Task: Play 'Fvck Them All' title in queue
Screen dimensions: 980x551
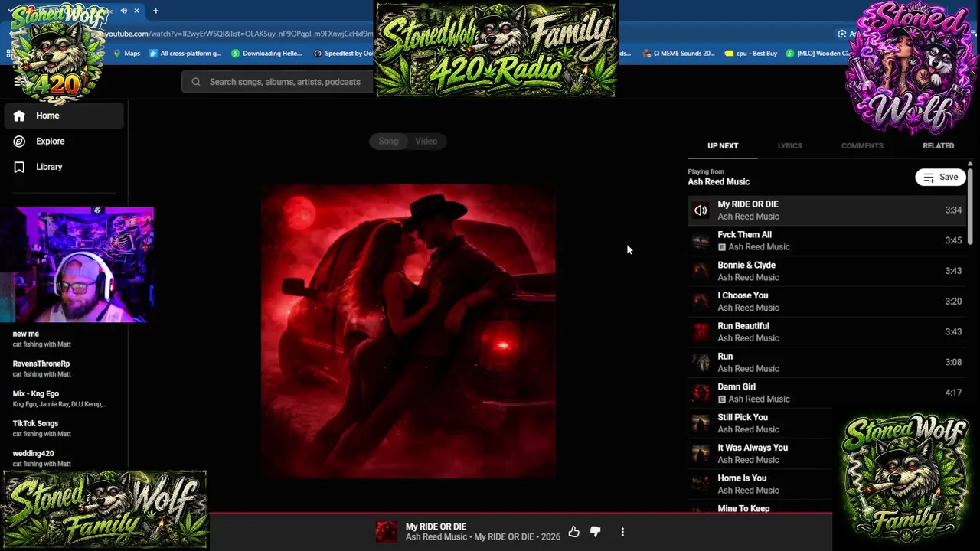Action: pos(744,235)
